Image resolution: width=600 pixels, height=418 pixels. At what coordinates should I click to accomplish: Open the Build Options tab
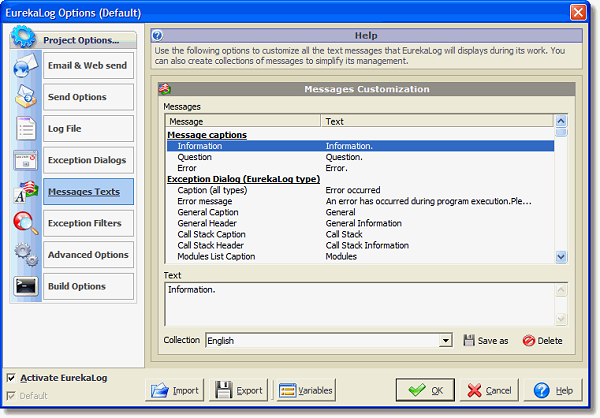click(88, 286)
